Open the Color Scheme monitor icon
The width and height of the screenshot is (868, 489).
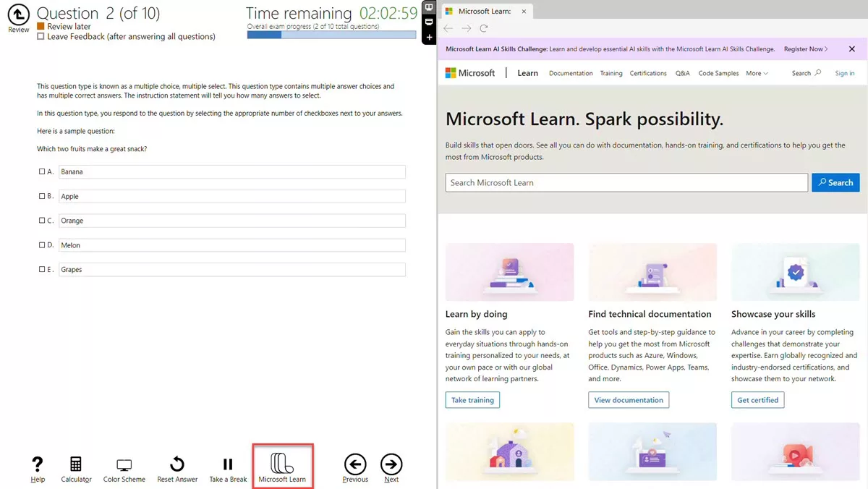[124, 465]
